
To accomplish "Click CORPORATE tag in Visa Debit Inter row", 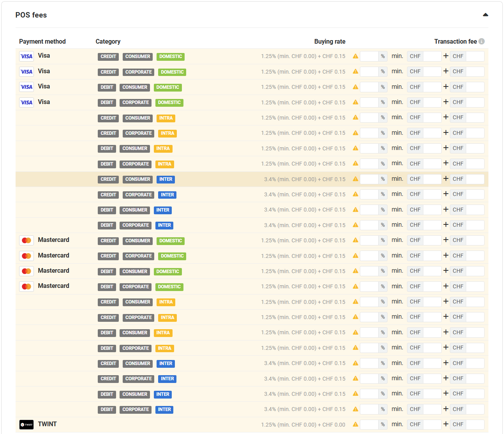I will click(136, 225).
